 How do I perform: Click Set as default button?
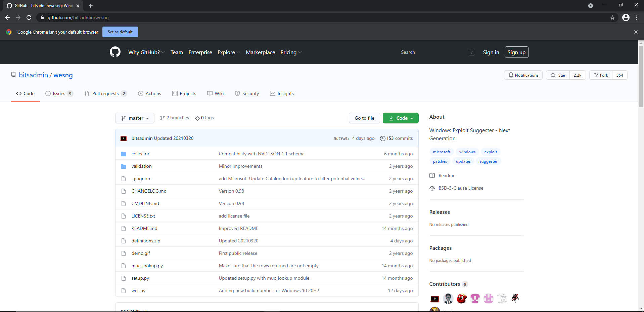[120, 32]
